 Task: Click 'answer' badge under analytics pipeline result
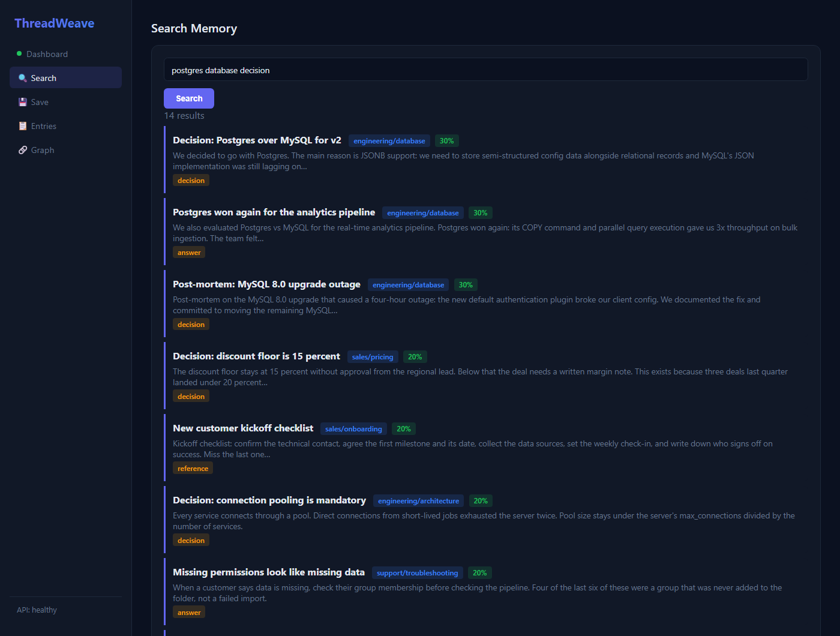(x=189, y=253)
